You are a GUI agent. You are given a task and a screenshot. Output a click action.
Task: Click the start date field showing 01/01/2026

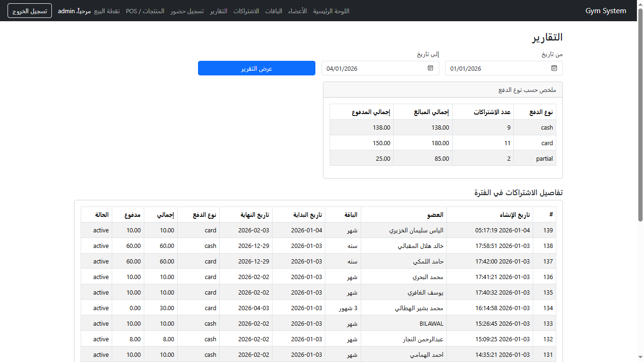(495, 68)
